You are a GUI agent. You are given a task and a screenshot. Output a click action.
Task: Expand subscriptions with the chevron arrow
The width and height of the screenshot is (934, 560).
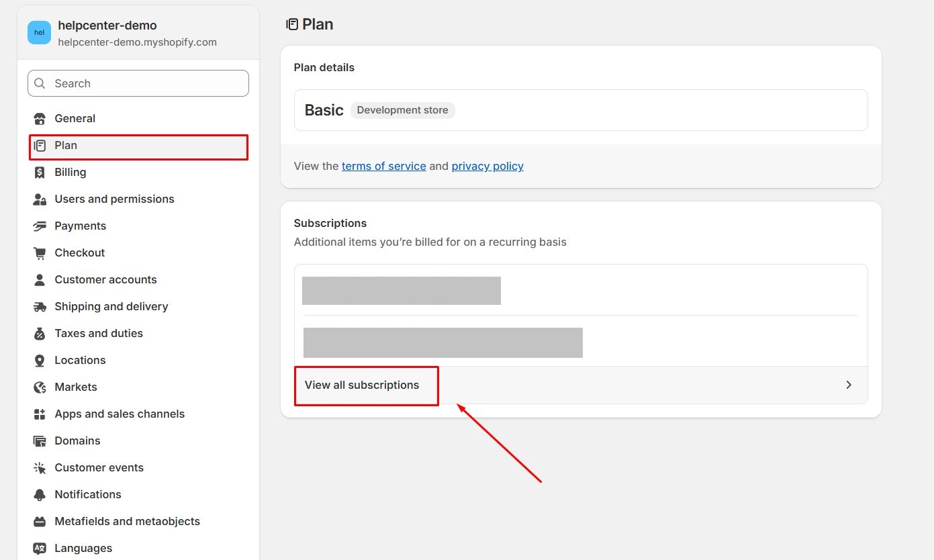[x=849, y=385]
